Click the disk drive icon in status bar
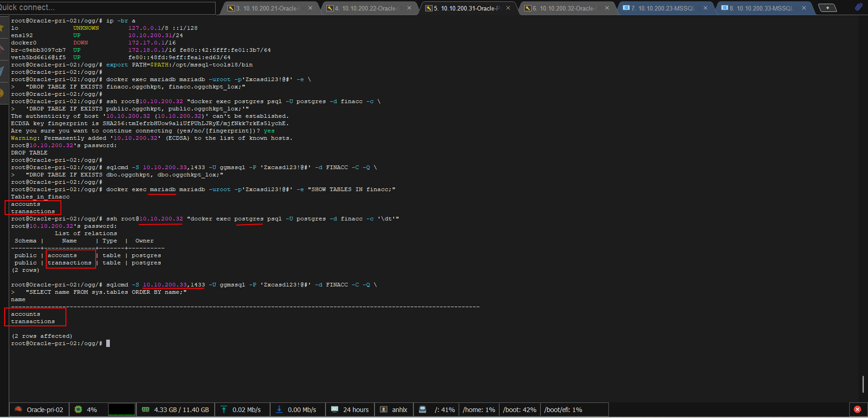Screen dimensions: 868x418 (x=423, y=409)
